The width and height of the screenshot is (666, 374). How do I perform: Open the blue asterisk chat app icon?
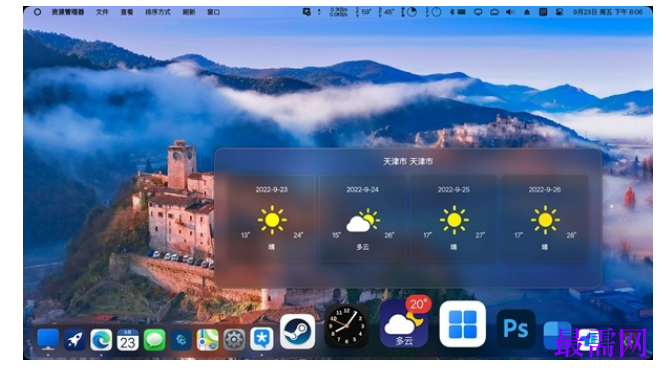[x=261, y=339]
